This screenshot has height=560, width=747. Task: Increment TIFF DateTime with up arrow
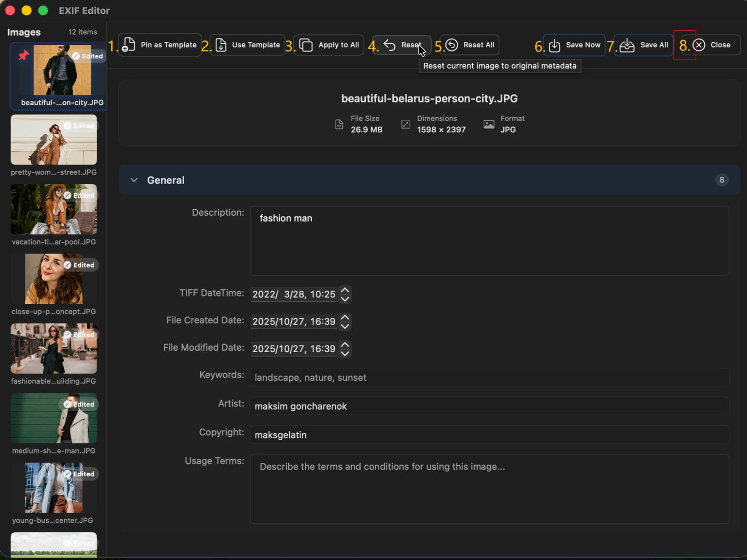click(345, 290)
